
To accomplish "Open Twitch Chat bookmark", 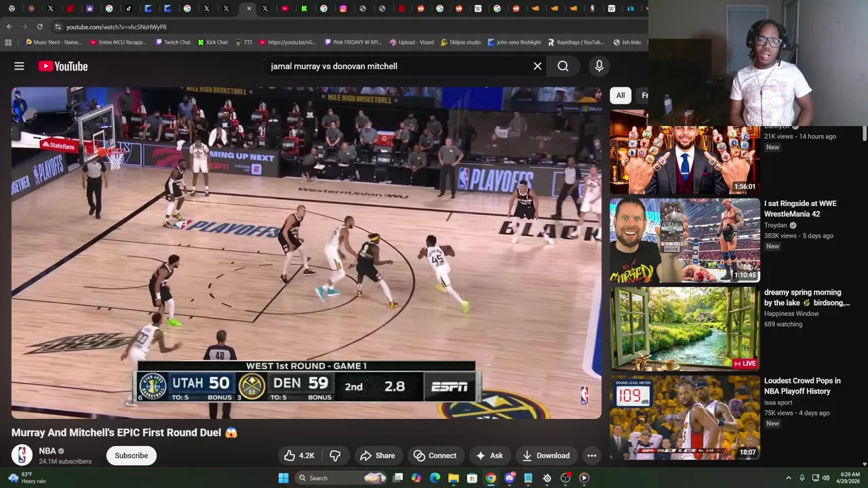I will (173, 42).
